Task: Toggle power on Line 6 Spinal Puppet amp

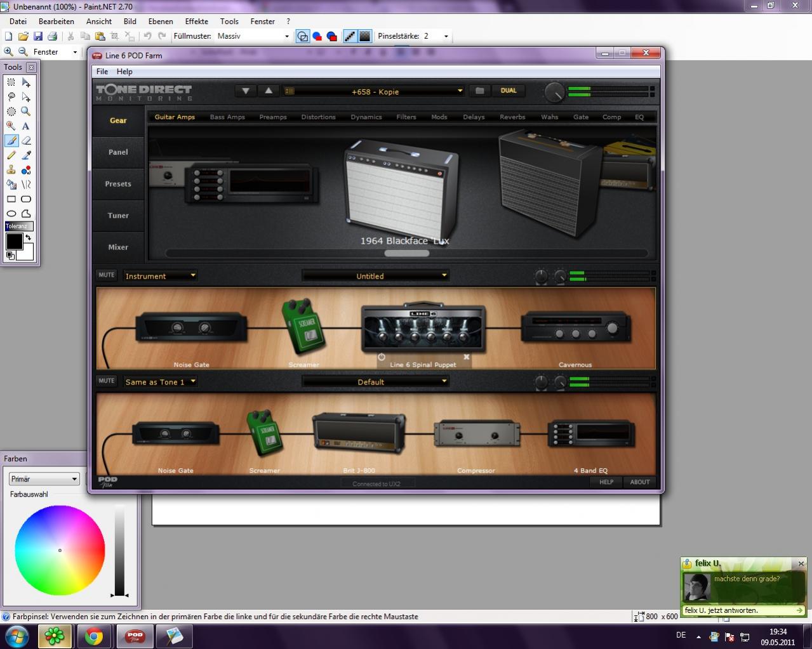Action: pyautogui.click(x=382, y=357)
